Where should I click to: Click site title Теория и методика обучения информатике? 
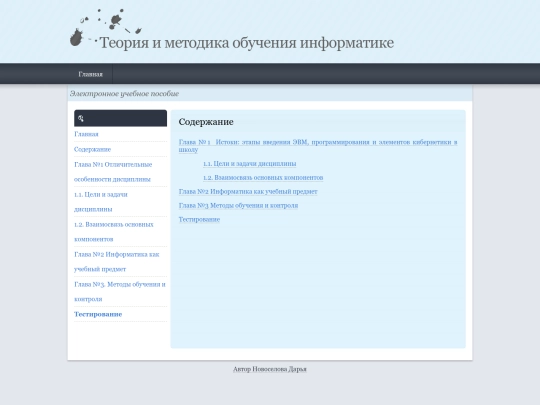click(247, 43)
